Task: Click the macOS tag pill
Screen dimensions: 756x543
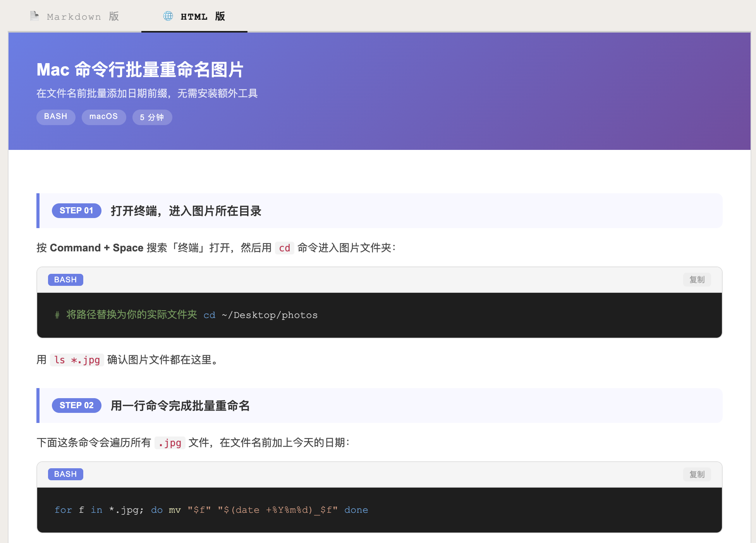Action: 104,117
